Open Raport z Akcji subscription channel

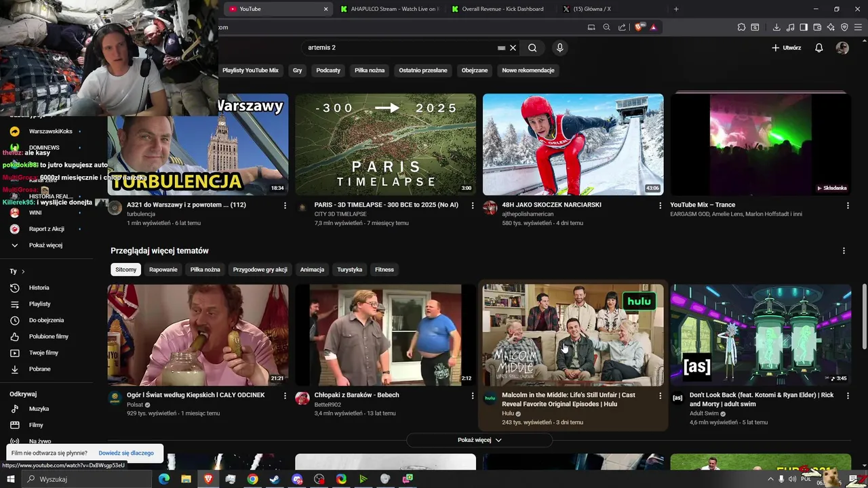point(48,228)
